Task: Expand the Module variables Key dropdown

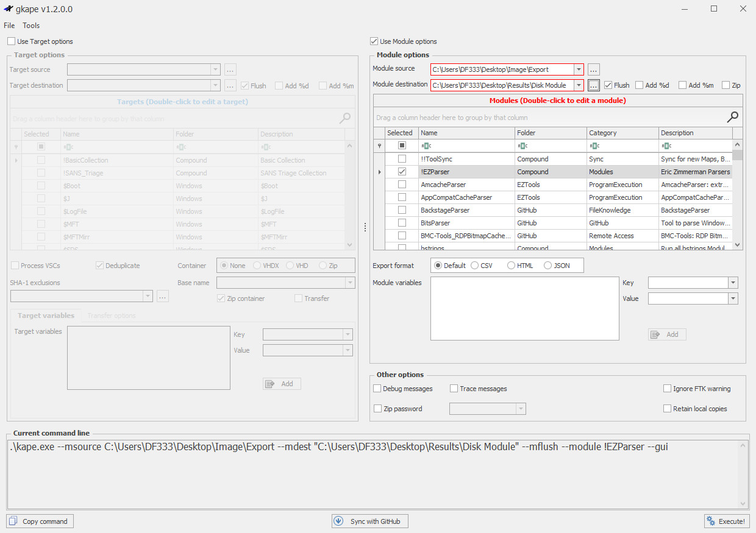Action: [x=732, y=283]
